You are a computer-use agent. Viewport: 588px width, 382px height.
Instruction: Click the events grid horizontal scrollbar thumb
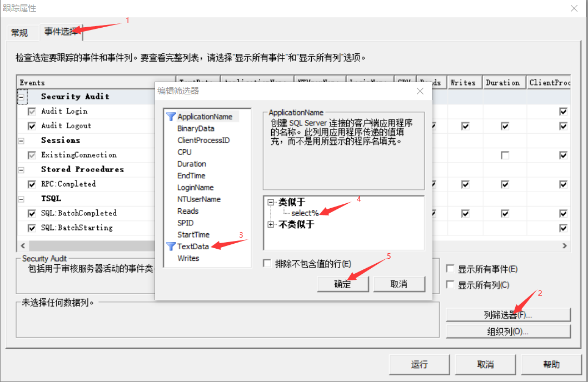[92, 245]
